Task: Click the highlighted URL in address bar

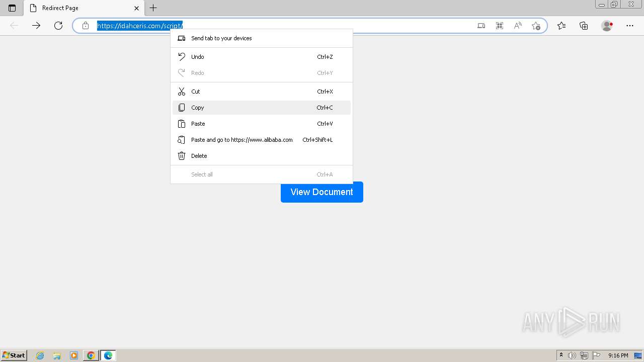Action: (140, 26)
